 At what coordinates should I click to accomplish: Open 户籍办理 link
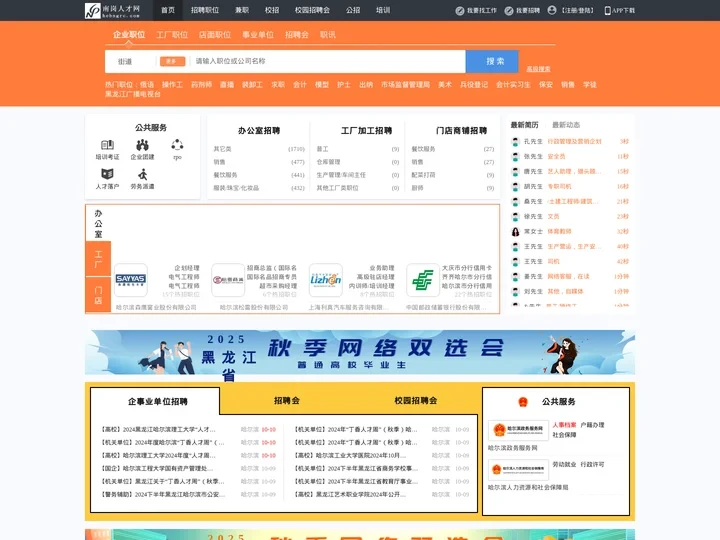(592, 425)
